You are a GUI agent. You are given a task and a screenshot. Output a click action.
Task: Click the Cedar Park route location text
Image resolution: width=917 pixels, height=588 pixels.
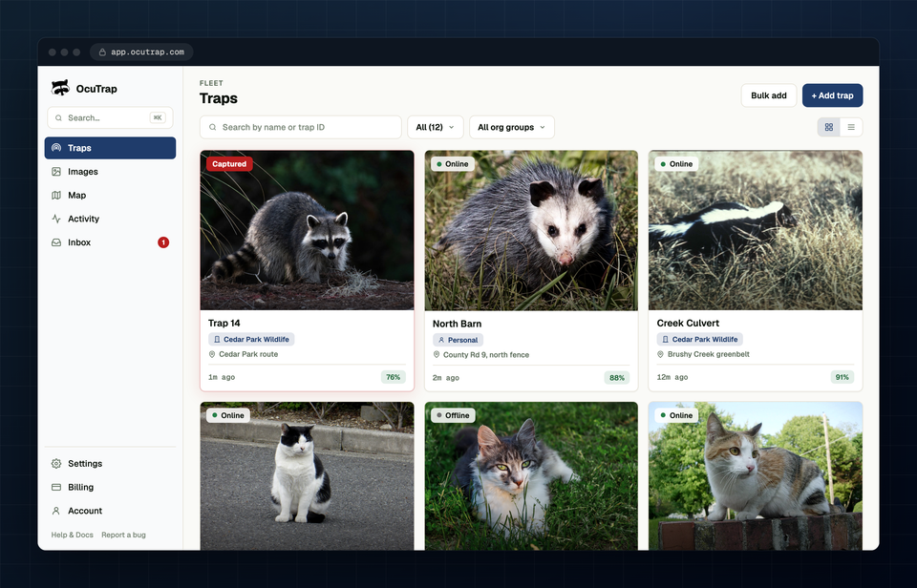coord(248,354)
